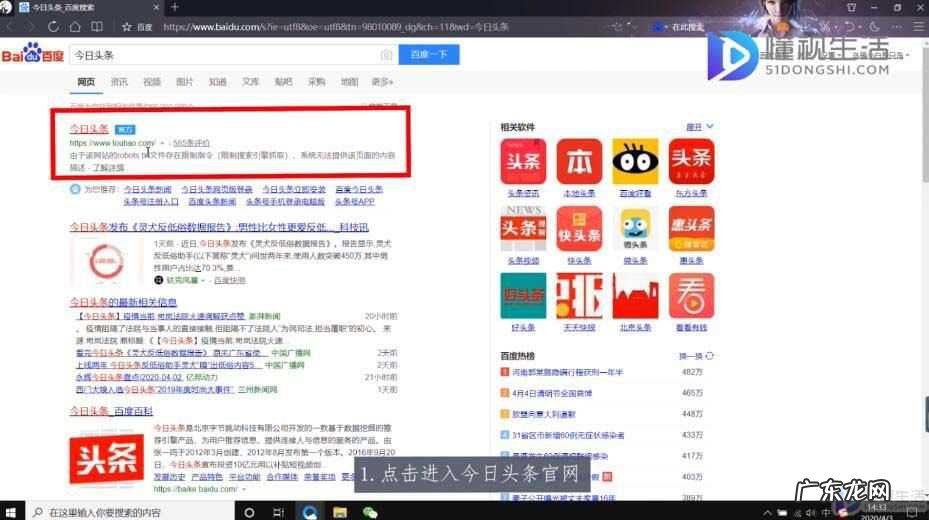Click the Baidu logo

pos(33,53)
